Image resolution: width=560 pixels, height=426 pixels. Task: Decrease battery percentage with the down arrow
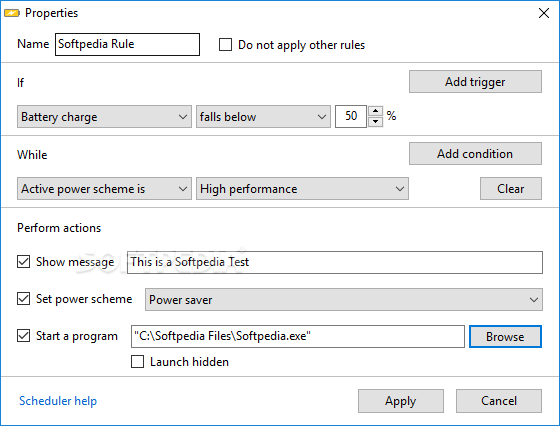coord(375,122)
